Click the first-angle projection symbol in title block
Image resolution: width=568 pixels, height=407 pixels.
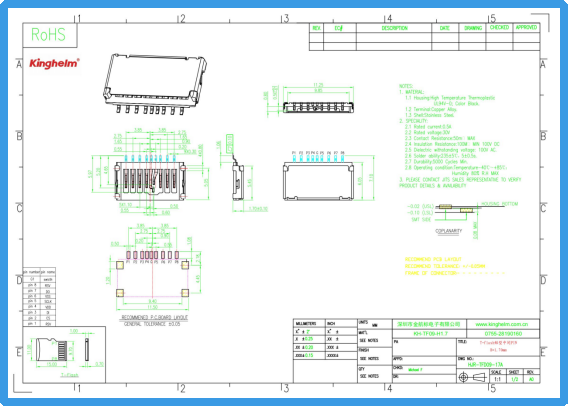coord(473,378)
